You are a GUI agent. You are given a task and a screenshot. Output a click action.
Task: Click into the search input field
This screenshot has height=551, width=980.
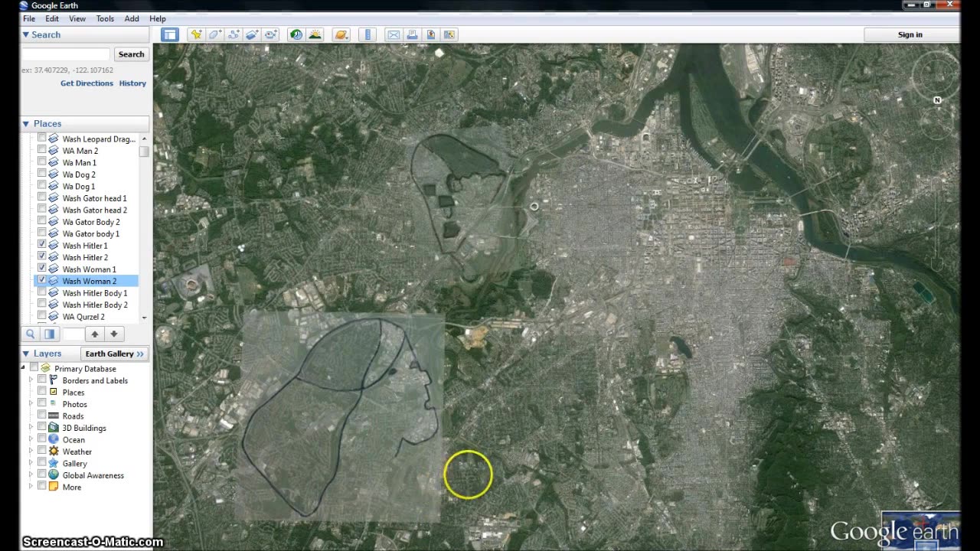pos(67,54)
